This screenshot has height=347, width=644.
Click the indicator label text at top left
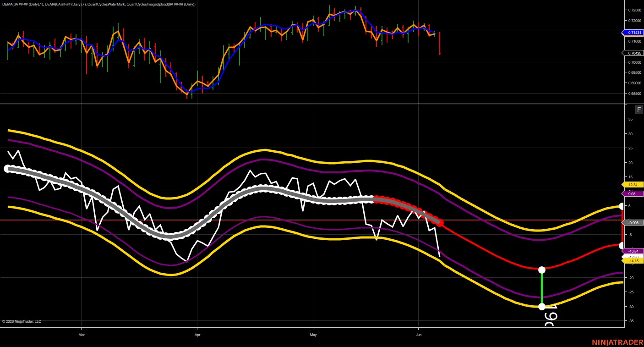tap(98, 4)
